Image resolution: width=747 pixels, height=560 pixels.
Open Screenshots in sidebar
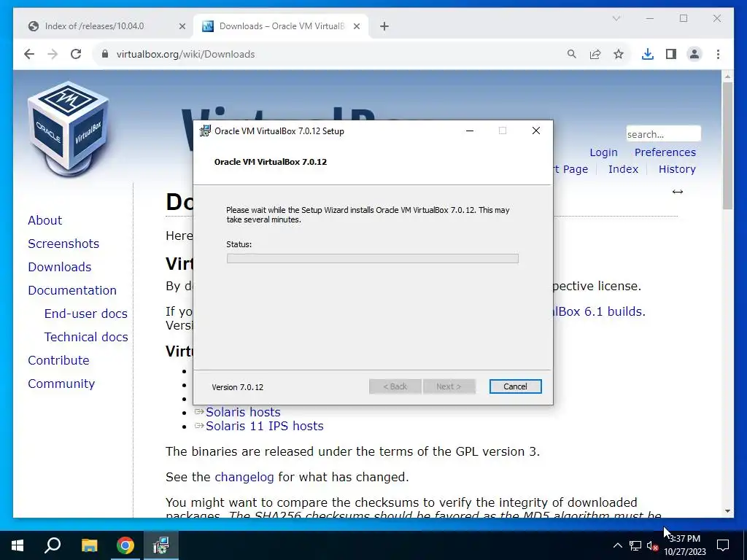pyautogui.click(x=63, y=244)
